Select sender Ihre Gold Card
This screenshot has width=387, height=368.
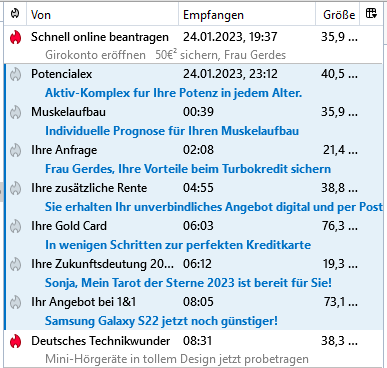click(x=69, y=226)
